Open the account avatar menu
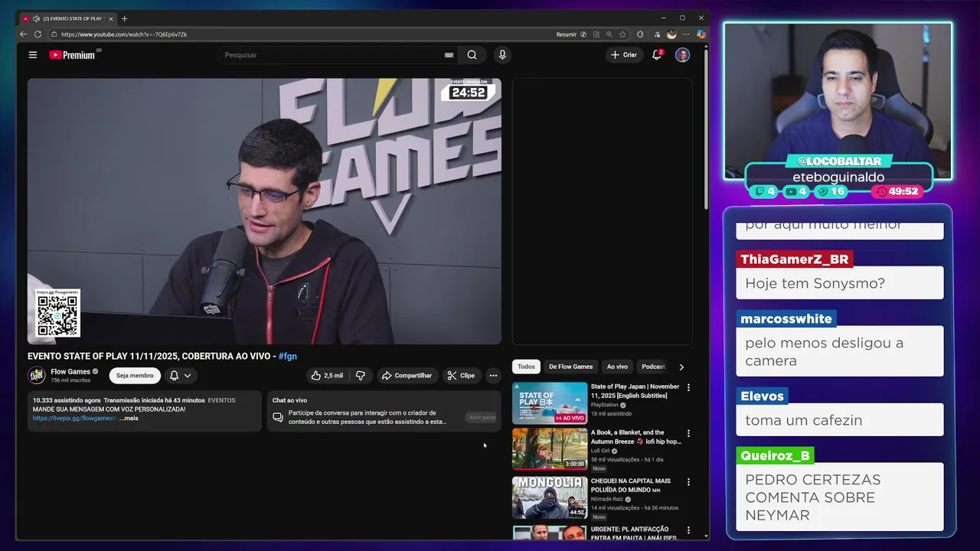Viewport: 980px width, 551px height. (682, 55)
